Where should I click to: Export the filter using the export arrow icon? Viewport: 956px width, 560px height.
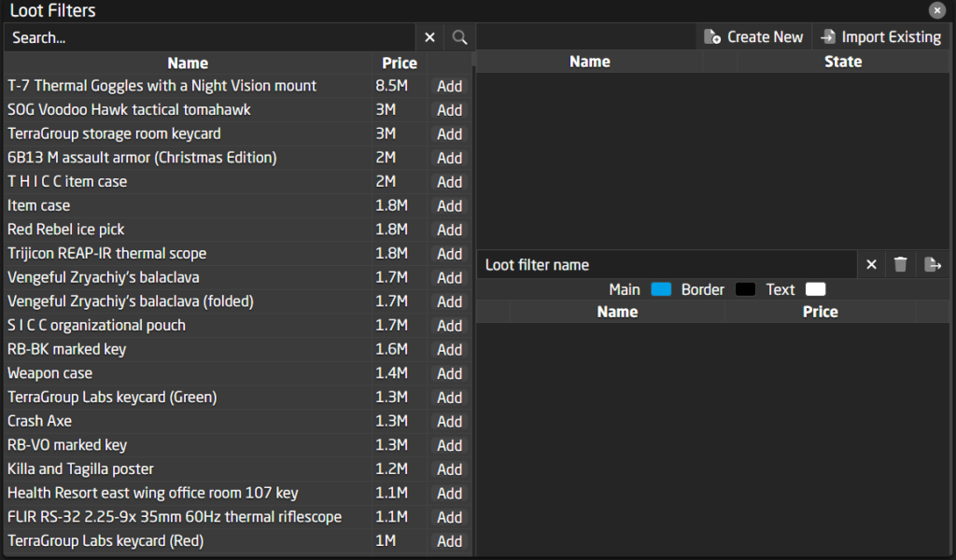pos(933,264)
